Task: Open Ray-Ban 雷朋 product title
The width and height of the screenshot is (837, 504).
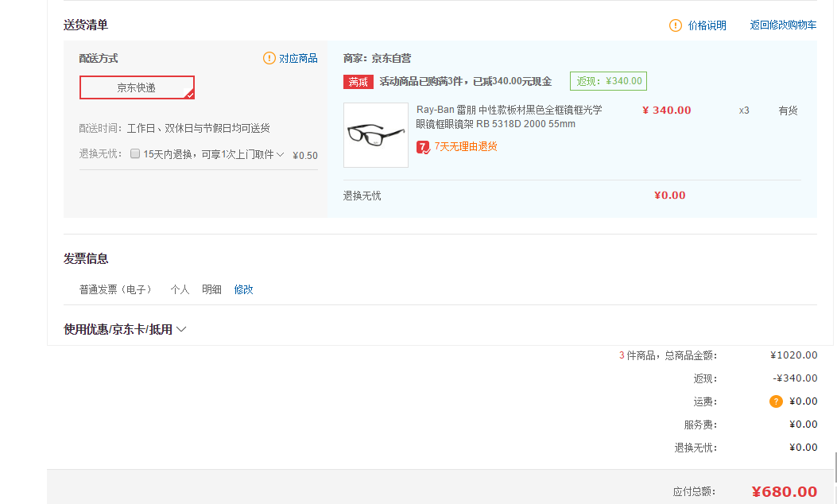Action: click(x=510, y=116)
